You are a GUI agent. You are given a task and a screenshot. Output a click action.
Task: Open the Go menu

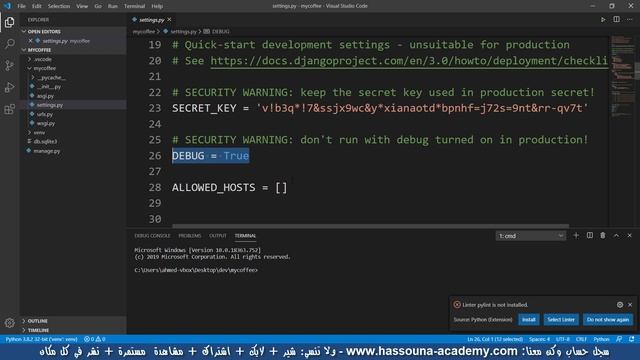(x=98, y=6)
